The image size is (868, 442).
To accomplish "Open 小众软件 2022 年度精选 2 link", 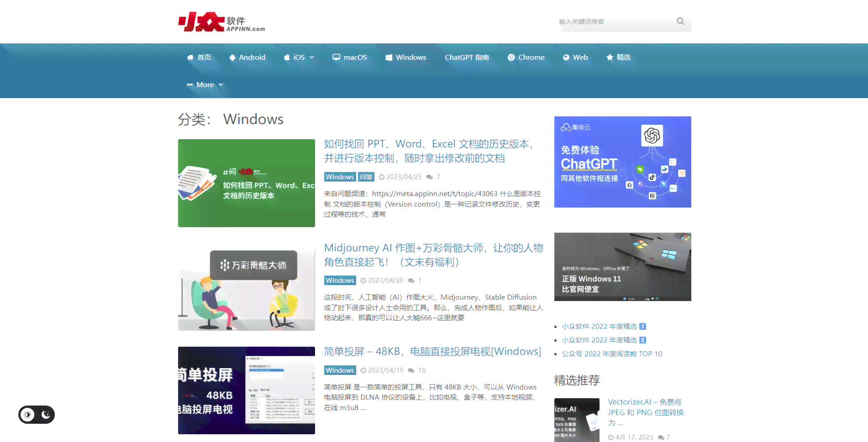I will click(604, 340).
